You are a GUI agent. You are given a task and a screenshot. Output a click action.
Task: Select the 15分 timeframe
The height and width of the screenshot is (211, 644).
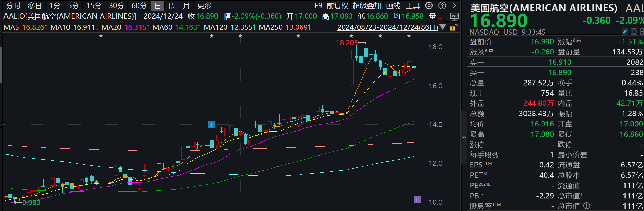point(94,6)
